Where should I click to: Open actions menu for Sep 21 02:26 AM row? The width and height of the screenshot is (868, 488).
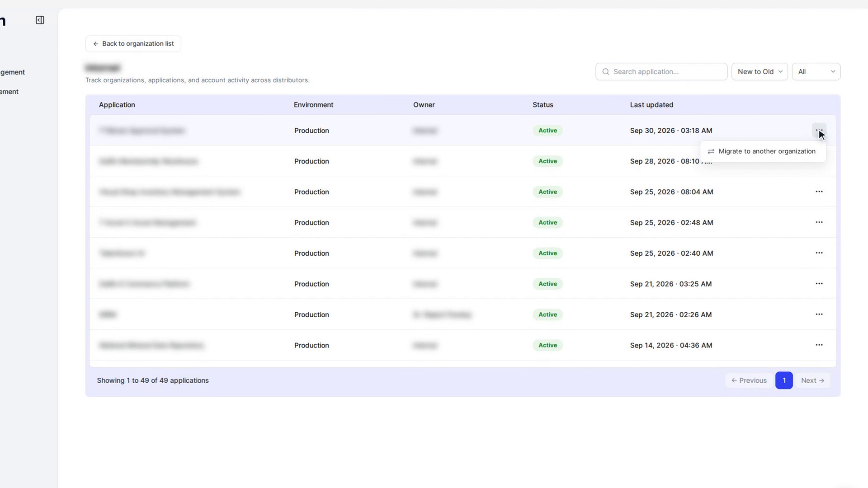(819, 314)
